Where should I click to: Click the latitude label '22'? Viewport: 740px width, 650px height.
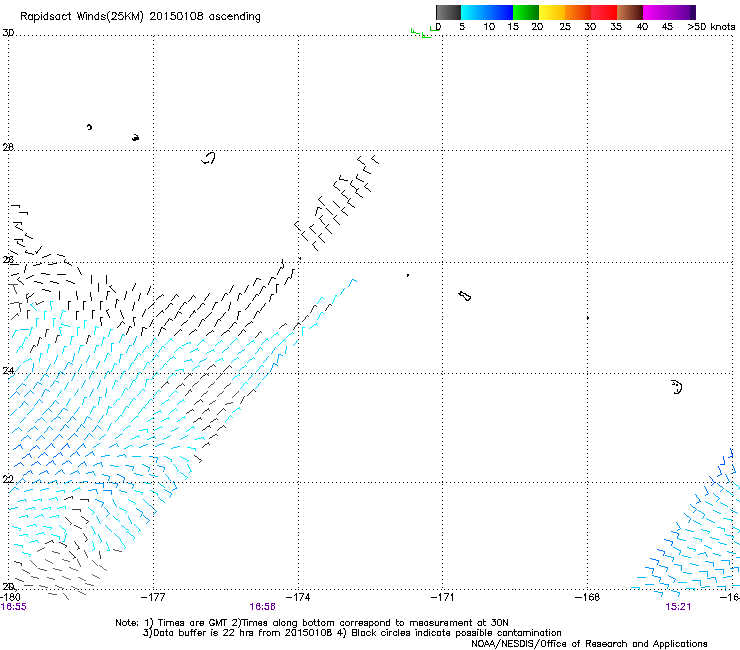[8, 479]
